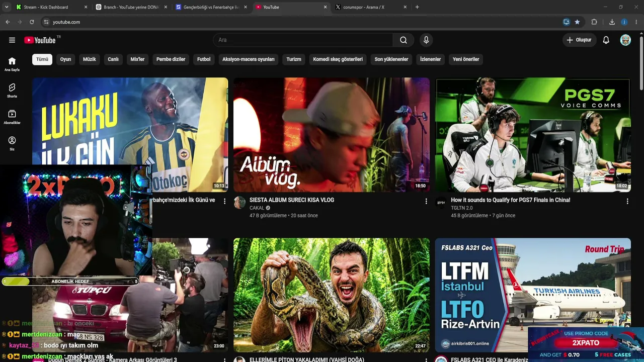Open the SIESTA ALBUM SURECI KISA VLOG title
The height and width of the screenshot is (362, 644).
coord(292,200)
